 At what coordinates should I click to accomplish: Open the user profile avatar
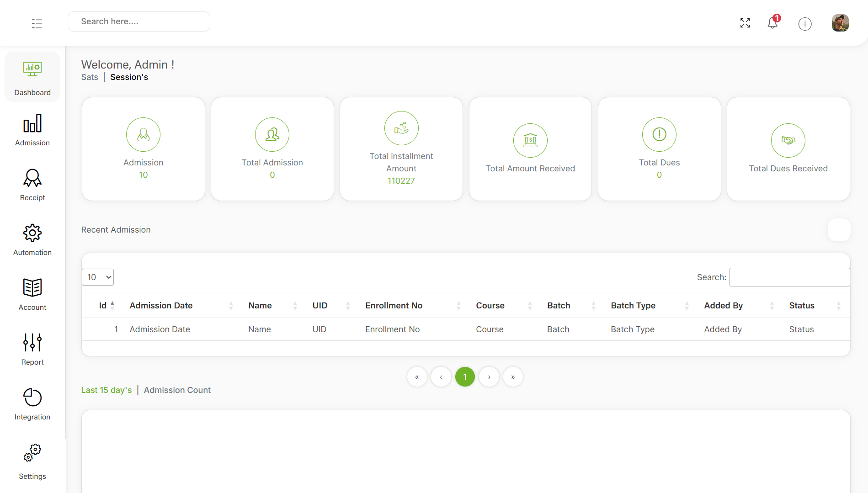[840, 23]
